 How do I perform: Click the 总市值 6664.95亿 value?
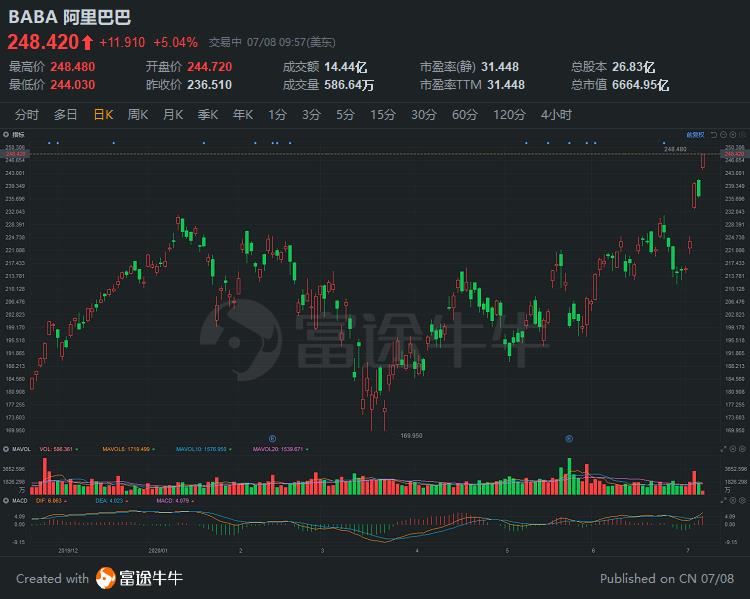(x=640, y=85)
